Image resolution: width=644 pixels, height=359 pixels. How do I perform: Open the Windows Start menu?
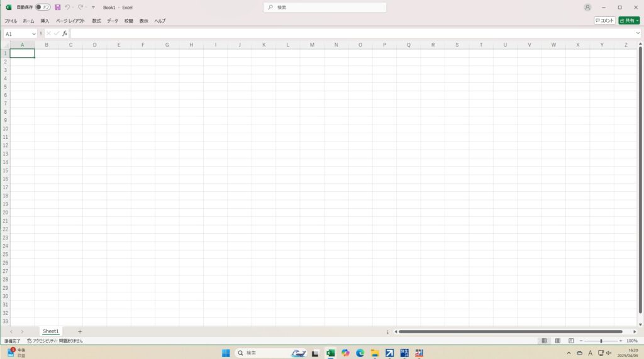pos(226,353)
